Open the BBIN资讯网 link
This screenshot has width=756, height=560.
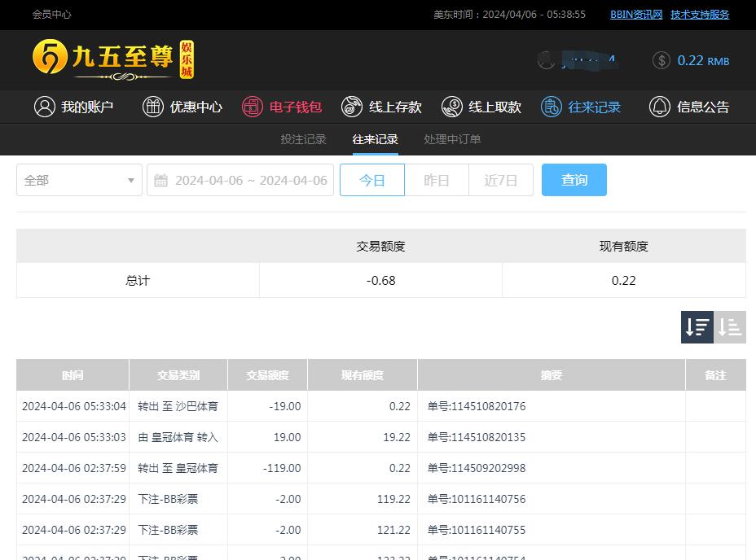tap(636, 15)
